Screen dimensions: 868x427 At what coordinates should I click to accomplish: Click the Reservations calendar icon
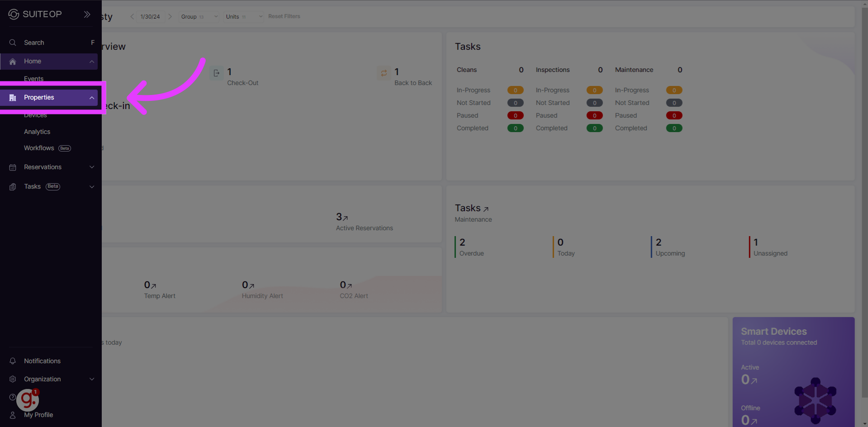tap(13, 167)
